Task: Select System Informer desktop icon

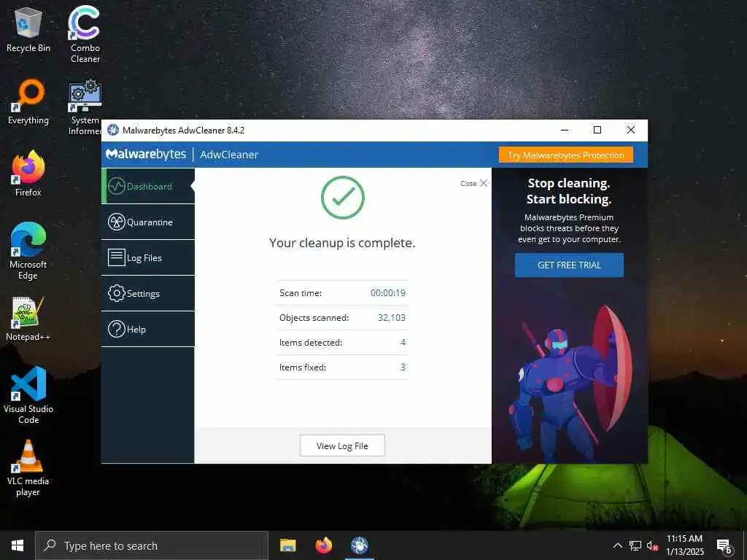Action: click(85, 108)
